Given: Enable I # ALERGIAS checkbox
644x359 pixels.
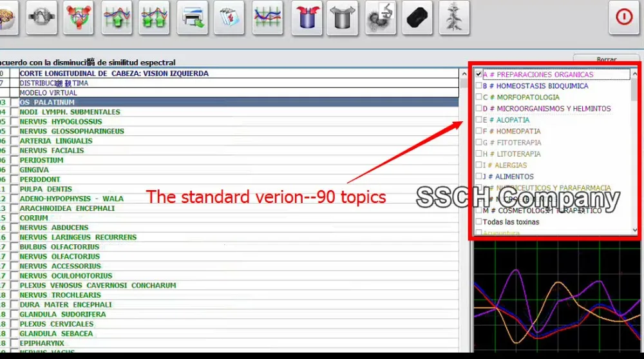Looking at the screenshot, I should (478, 165).
